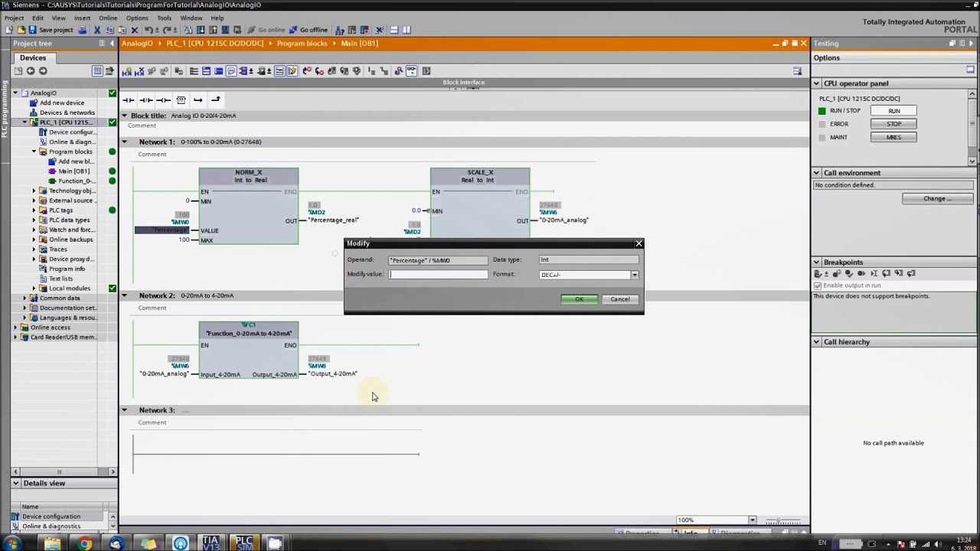Open the zoom level 100% dropdown
This screenshot has height=551, width=980.
tap(752, 520)
